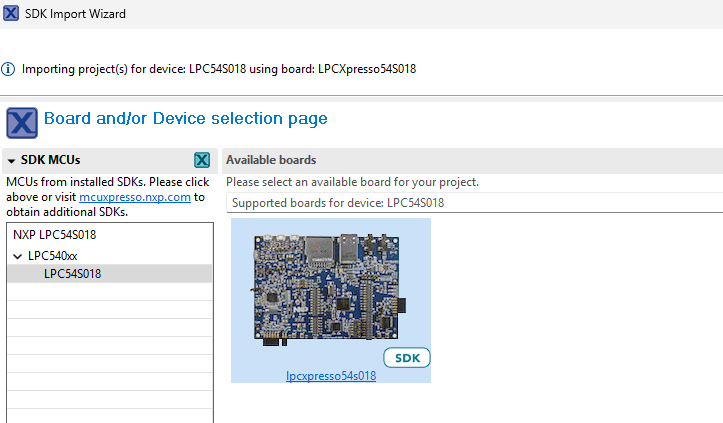Image resolution: width=723 pixels, height=423 pixels.
Task: Click the SDK MCUs section title
Action: [50, 160]
